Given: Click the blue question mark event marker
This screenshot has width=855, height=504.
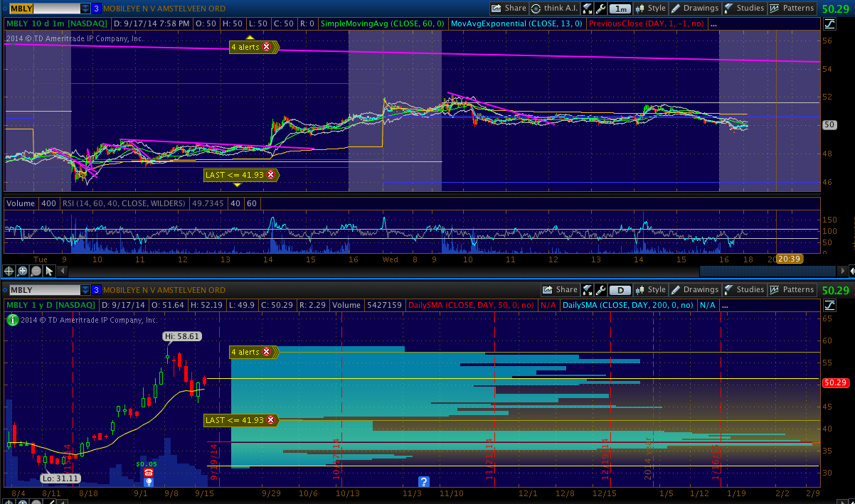Looking at the screenshot, I should pyautogui.click(x=423, y=481).
